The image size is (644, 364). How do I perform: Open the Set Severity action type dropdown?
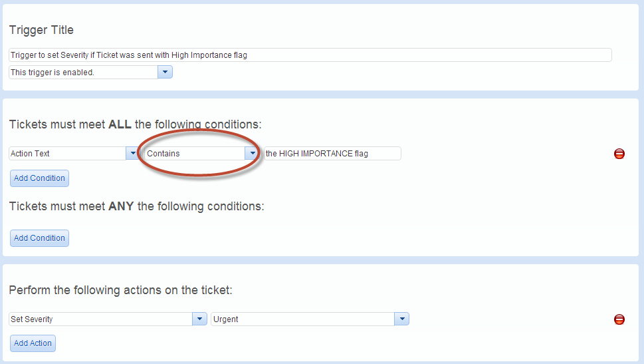[101, 319]
